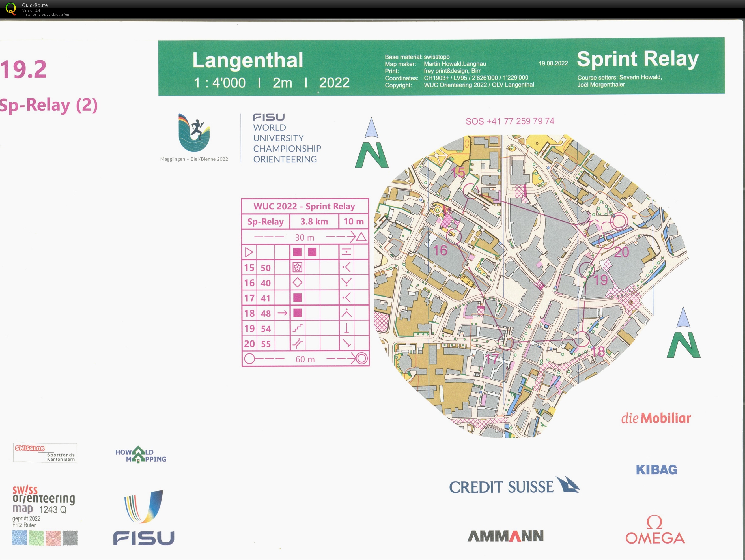Click the SOS phone number text

coord(510,121)
